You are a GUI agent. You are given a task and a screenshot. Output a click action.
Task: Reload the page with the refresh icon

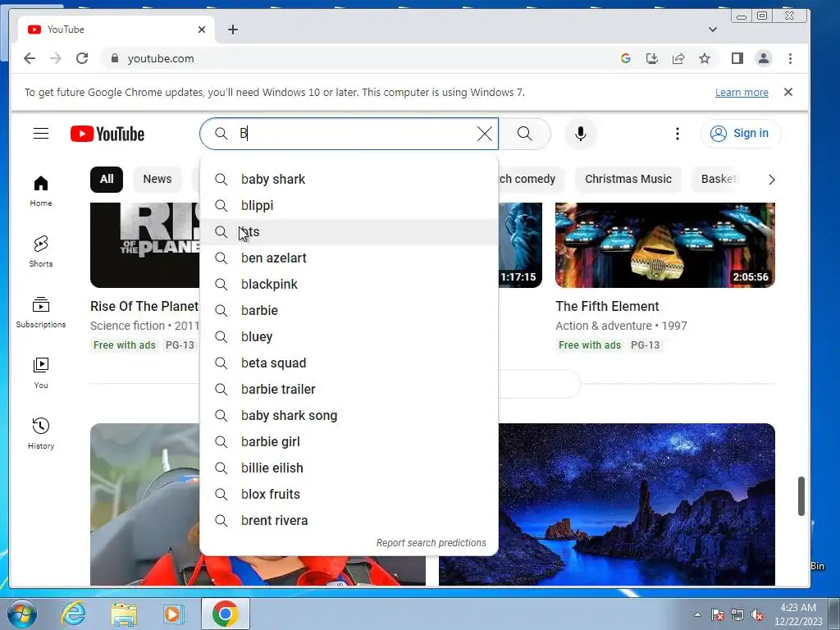82,58
